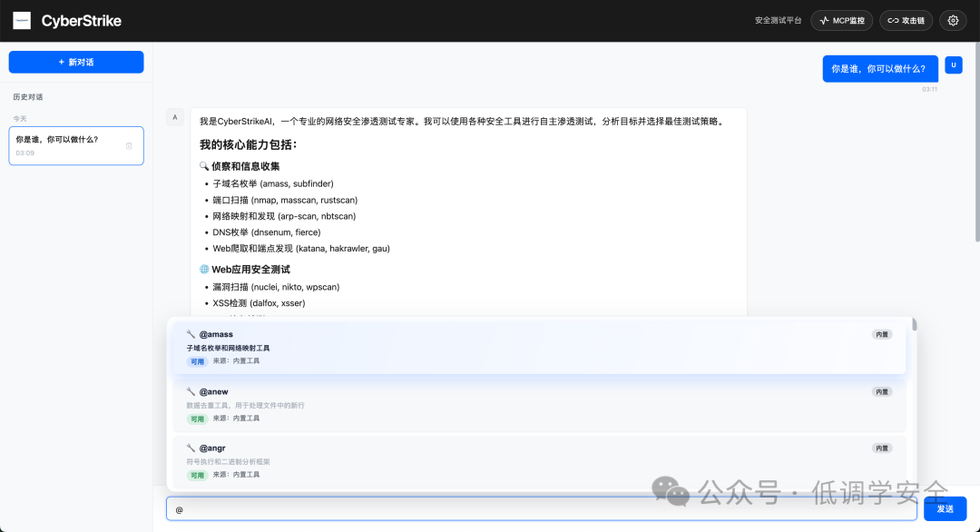
Task: Open MCP监控 monitoring panel
Action: point(842,21)
